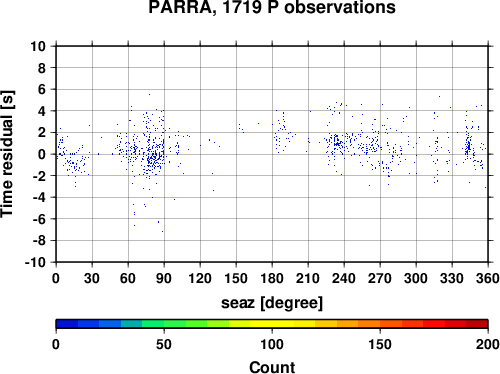Click the x-axis tick label '90'
Image resolution: width=500 pixels, height=374 pixels.
(x=164, y=278)
